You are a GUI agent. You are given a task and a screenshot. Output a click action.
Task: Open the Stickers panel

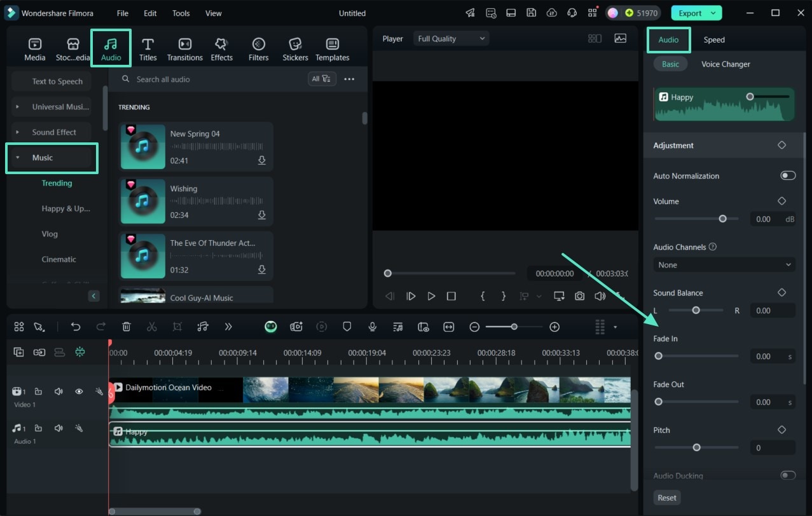tap(295, 49)
